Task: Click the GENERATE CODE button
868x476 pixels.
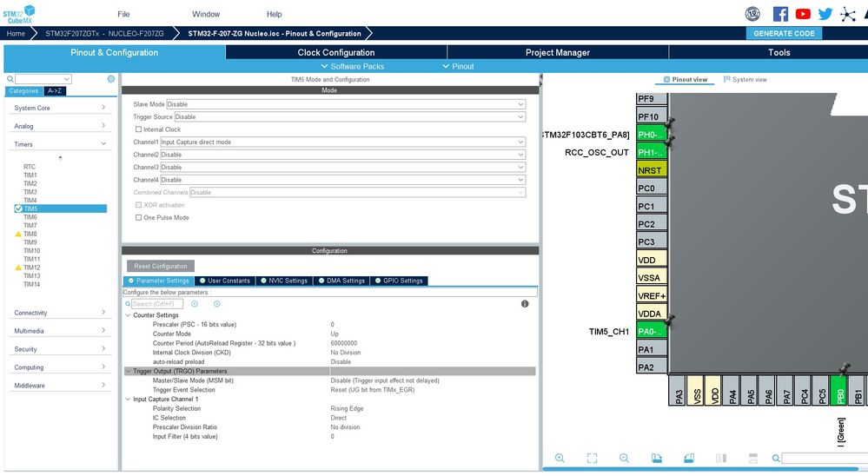Action: pos(784,33)
